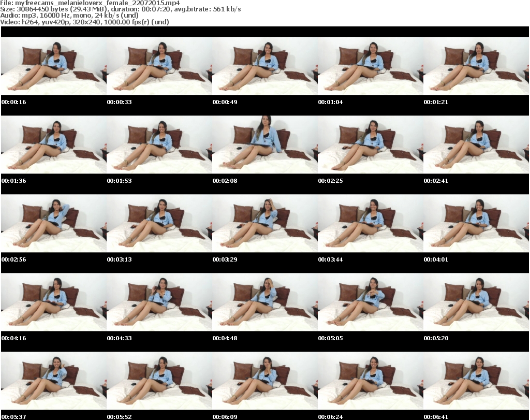Click the 00:00:16 timestamp label
The width and height of the screenshot is (530, 420).
coord(13,102)
